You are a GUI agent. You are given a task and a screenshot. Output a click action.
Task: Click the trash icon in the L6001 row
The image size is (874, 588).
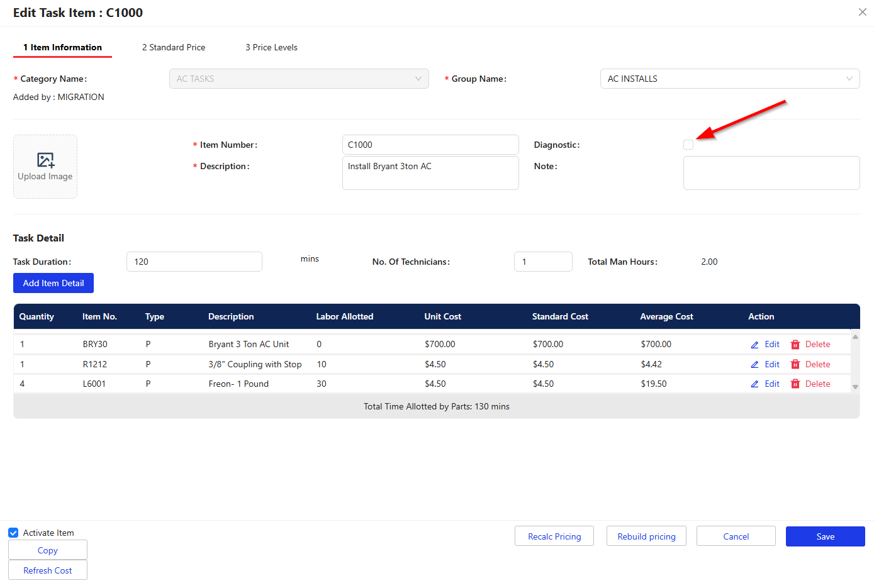point(795,384)
